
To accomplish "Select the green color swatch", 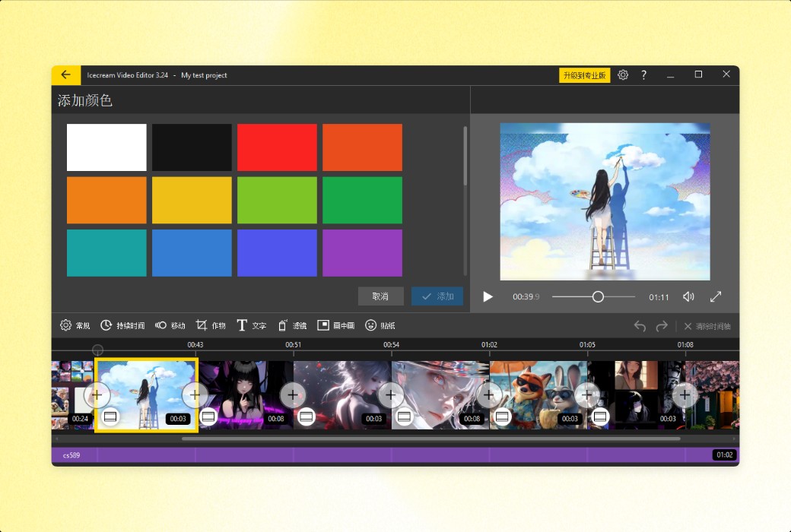I will click(x=362, y=200).
